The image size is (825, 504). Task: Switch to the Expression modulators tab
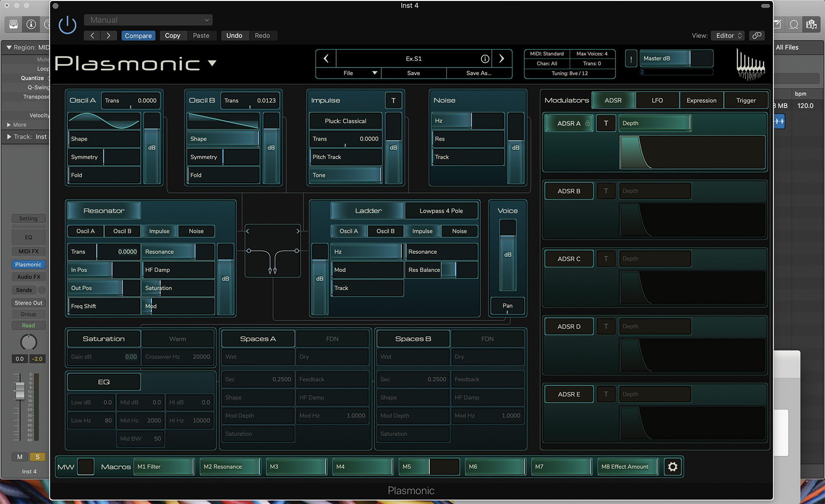[x=702, y=101]
